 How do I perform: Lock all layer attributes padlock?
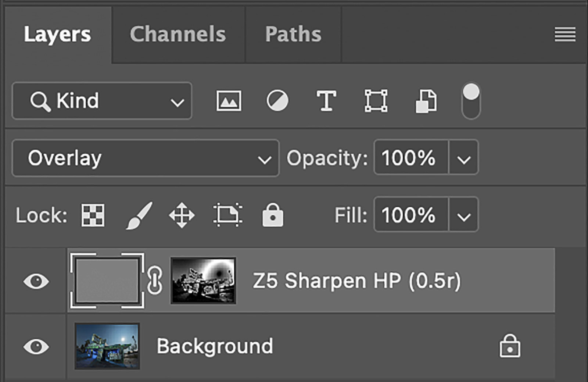pos(272,215)
